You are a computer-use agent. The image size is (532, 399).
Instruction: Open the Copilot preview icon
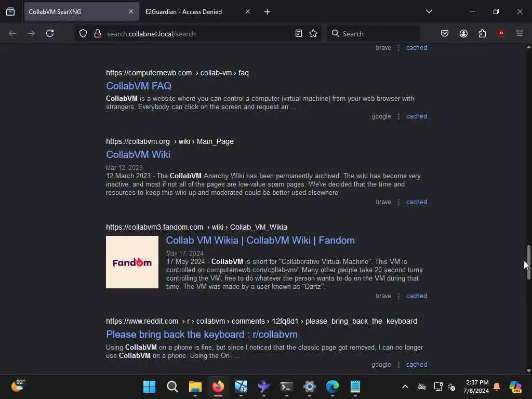(x=515, y=387)
